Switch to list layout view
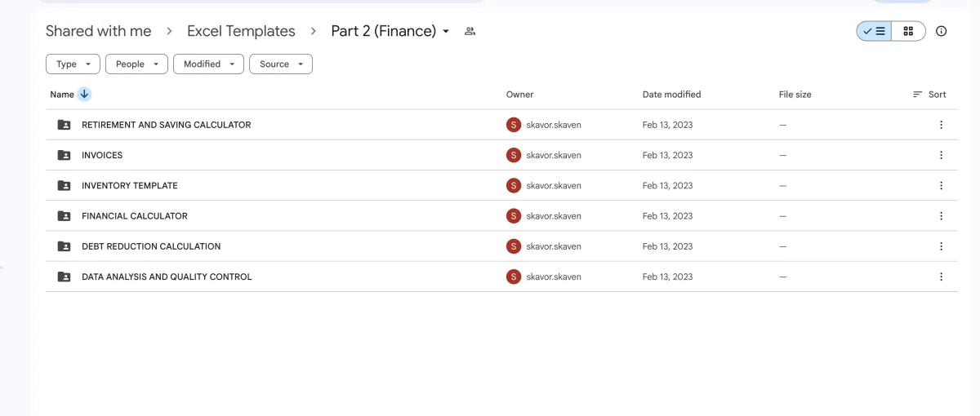 [874, 32]
